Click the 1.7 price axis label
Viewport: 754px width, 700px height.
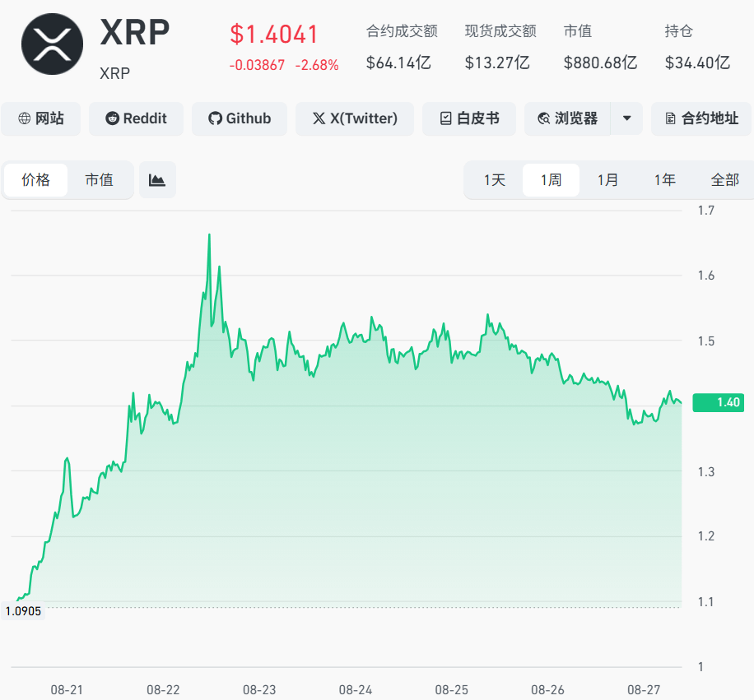[706, 211]
